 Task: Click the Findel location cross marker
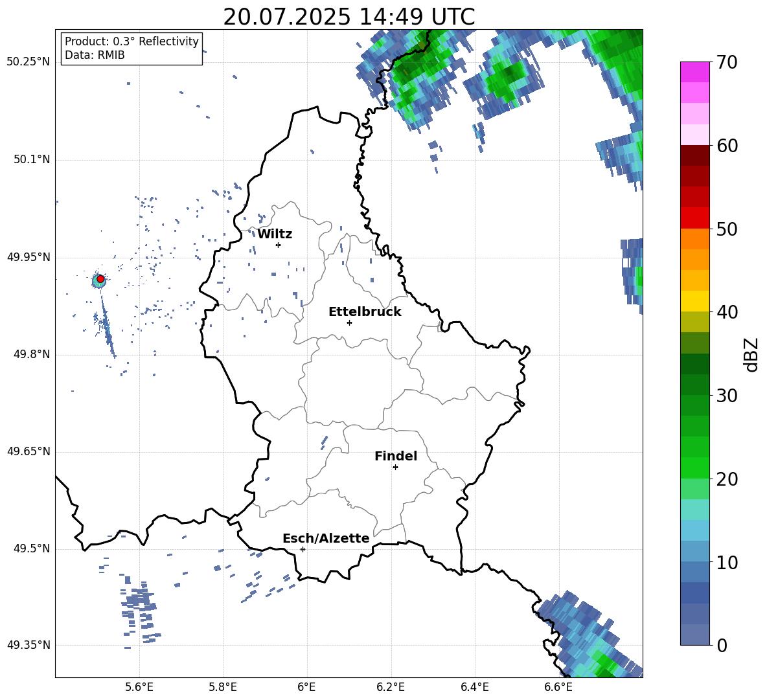tap(395, 468)
